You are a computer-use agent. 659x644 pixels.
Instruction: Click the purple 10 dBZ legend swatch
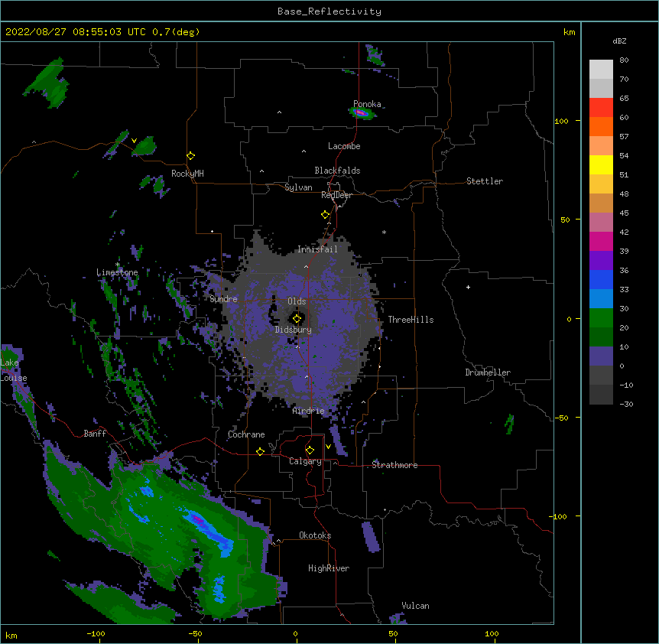tap(601, 356)
